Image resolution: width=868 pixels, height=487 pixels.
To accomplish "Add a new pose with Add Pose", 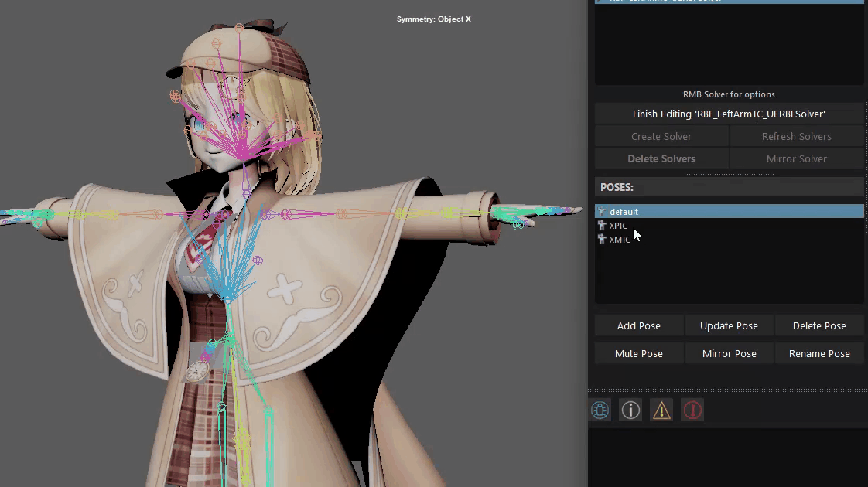I will pos(639,326).
